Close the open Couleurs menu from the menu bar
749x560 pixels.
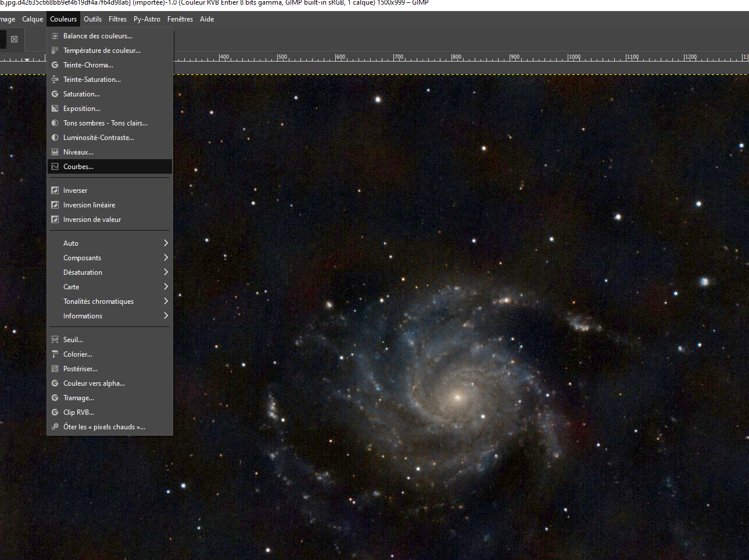63,19
